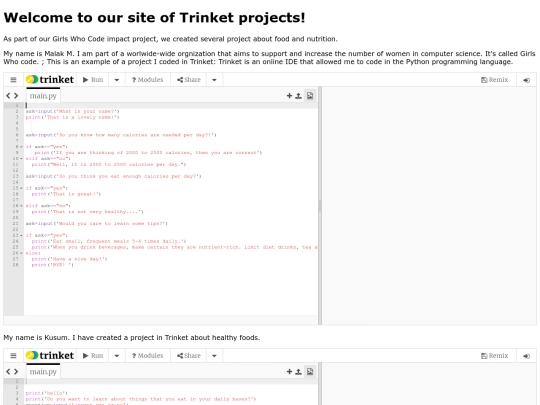
Task: Collapse code fold at line 18
Action: click(21, 206)
